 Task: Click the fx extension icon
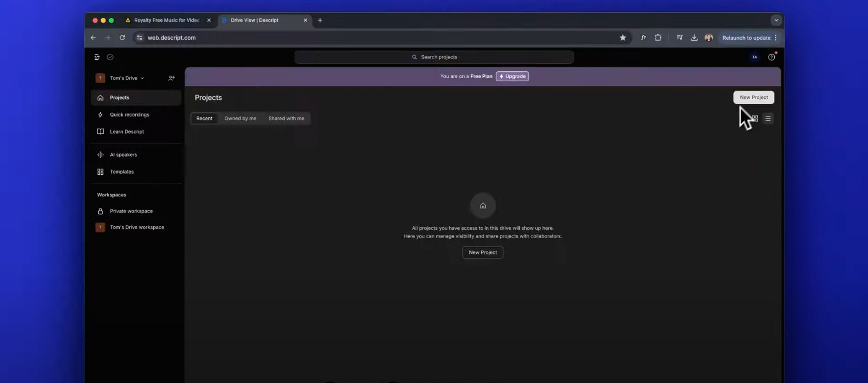pyautogui.click(x=643, y=38)
